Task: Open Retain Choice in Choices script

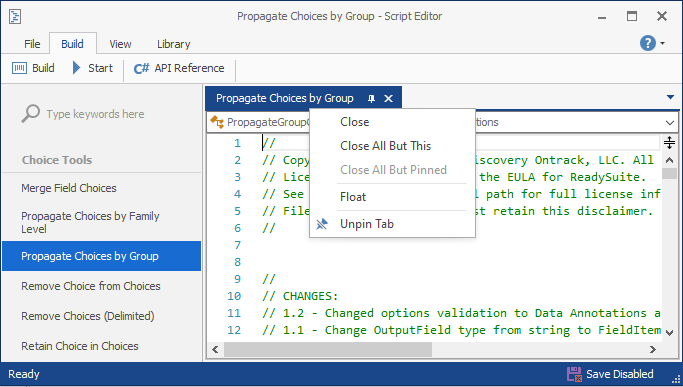Action: pyautogui.click(x=101, y=346)
